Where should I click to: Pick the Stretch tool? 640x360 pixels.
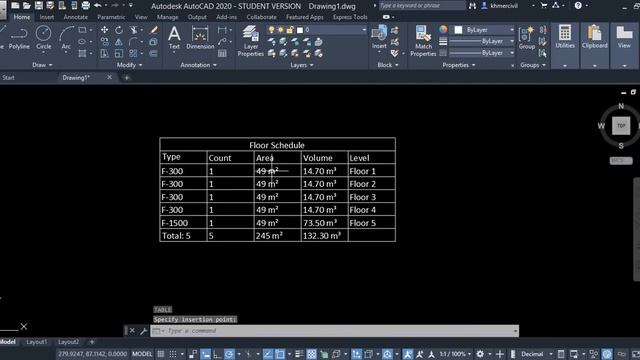(x=104, y=53)
